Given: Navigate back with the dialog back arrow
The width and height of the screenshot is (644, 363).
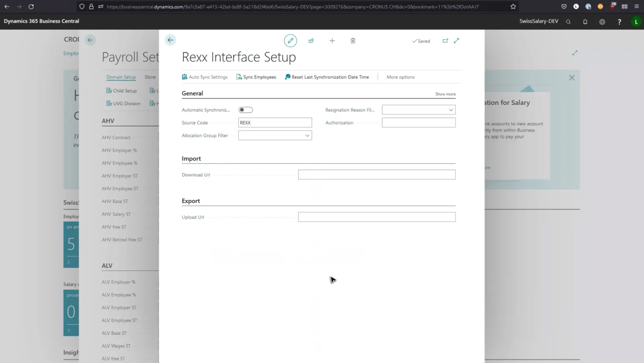Looking at the screenshot, I should (x=170, y=40).
